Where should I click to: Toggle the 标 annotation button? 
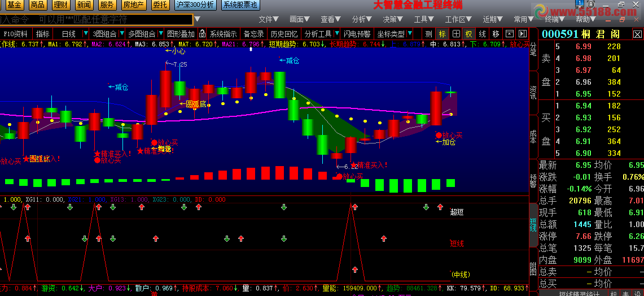coord(443,34)
